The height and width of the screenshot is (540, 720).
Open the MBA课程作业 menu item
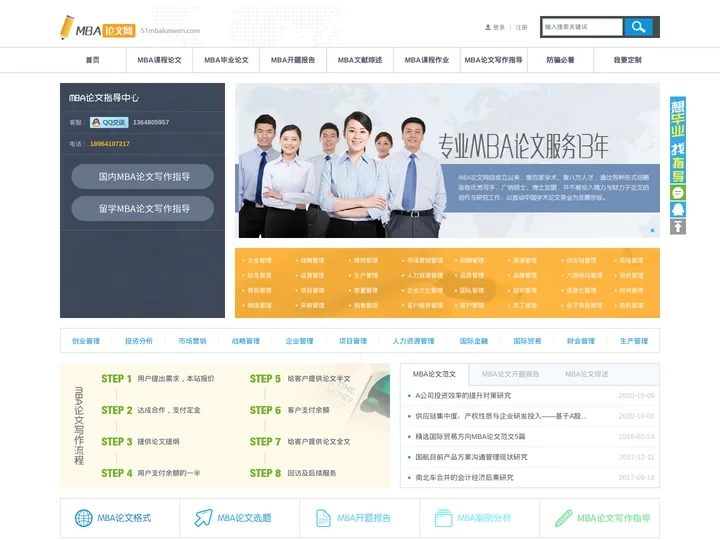(x=427, y=60)
